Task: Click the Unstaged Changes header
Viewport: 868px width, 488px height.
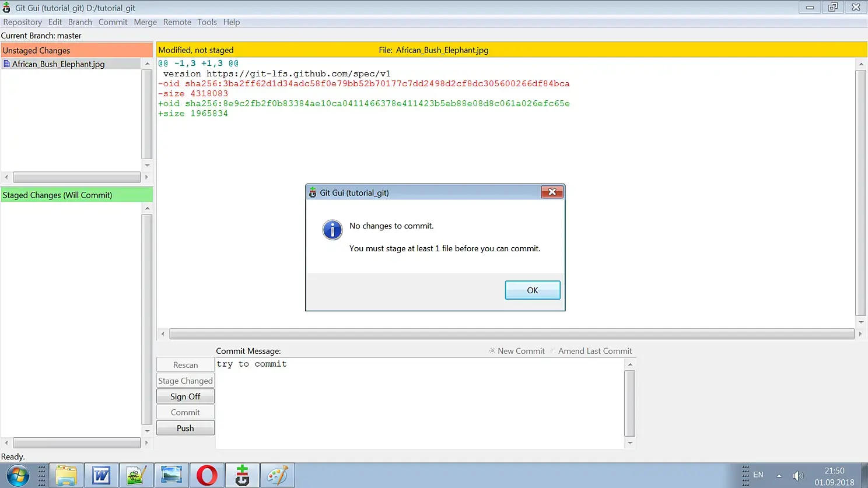Action: tap(77, 50)
